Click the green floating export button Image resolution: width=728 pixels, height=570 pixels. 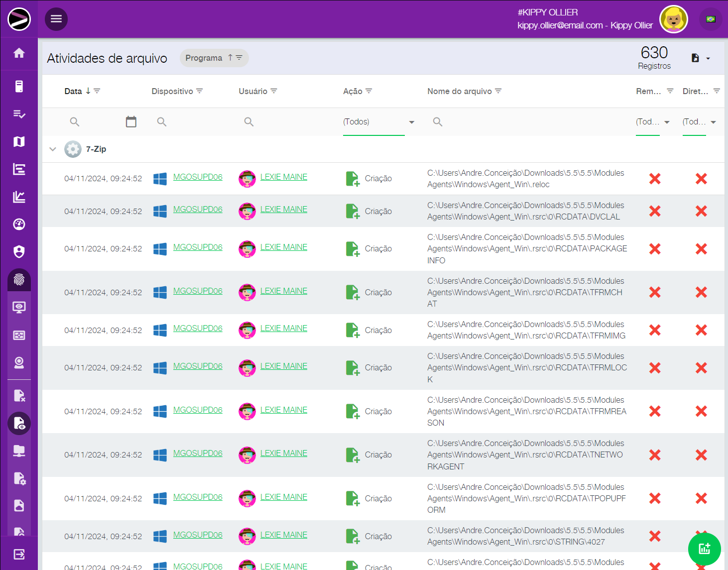[x=704, y=549]
